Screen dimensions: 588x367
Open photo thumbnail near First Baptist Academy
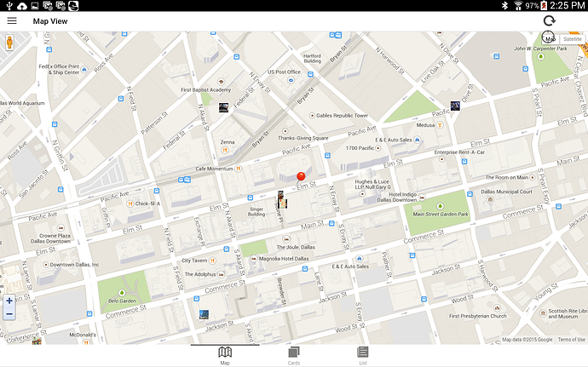coord(223,107)
